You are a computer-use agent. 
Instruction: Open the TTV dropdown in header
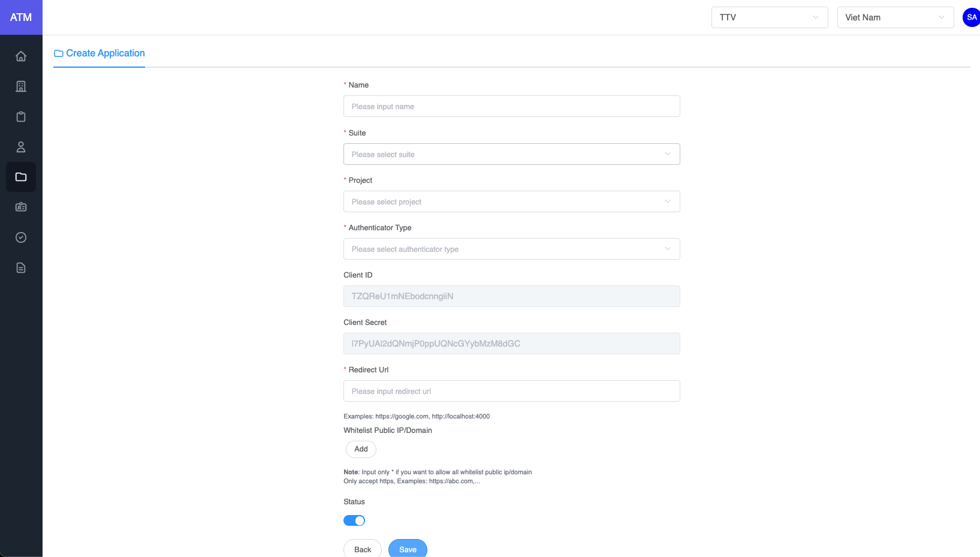coord(769,17)
